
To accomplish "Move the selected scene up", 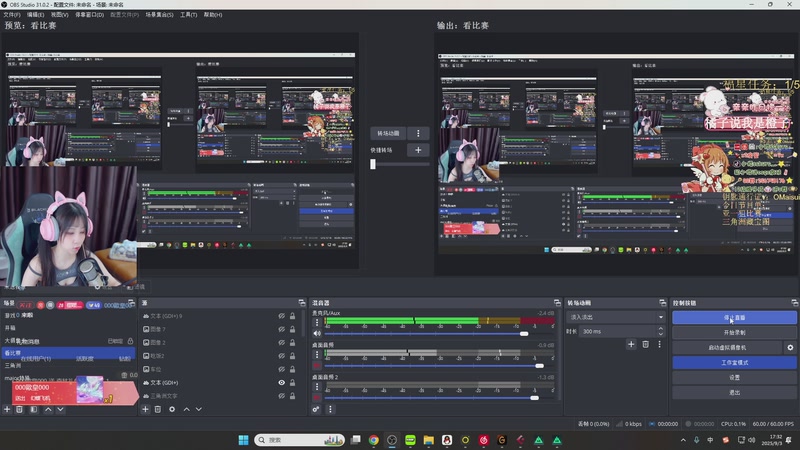I will click(x=48, y=409).
